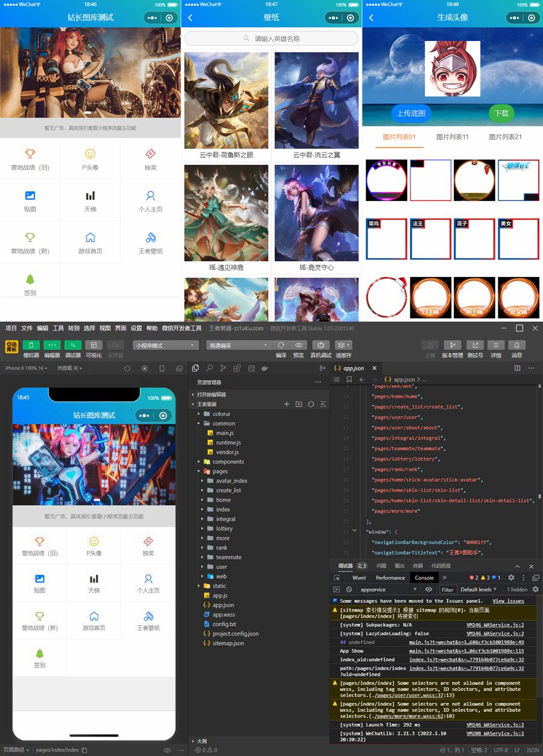Toggle the 模拟器 simulator panel

click(x=31, y=345)
